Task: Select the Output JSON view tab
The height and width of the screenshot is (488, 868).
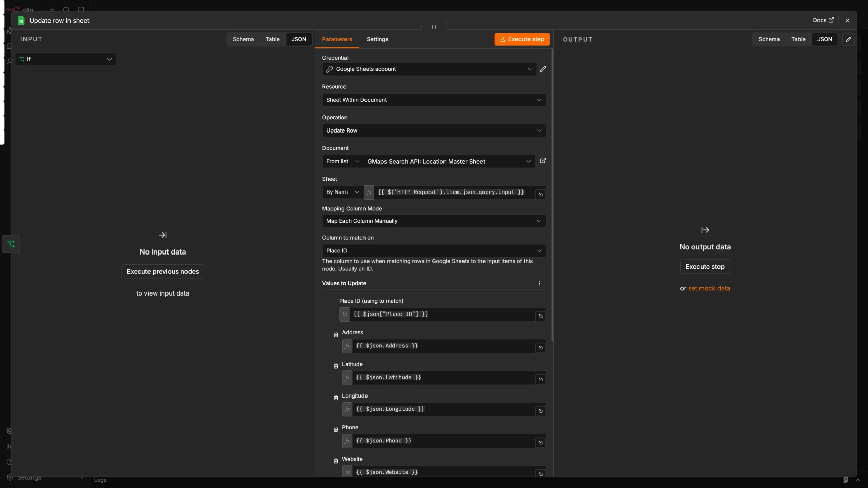Action: point(825,39)
